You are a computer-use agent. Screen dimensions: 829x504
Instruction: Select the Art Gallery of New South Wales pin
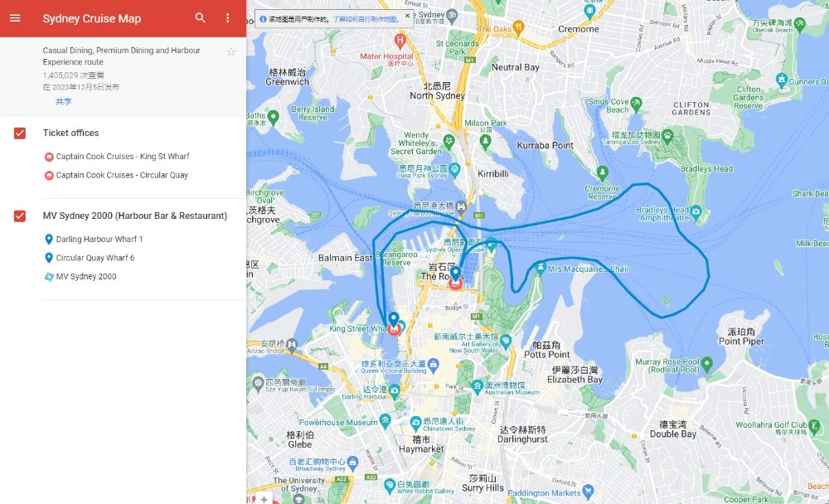pos(506,340)
